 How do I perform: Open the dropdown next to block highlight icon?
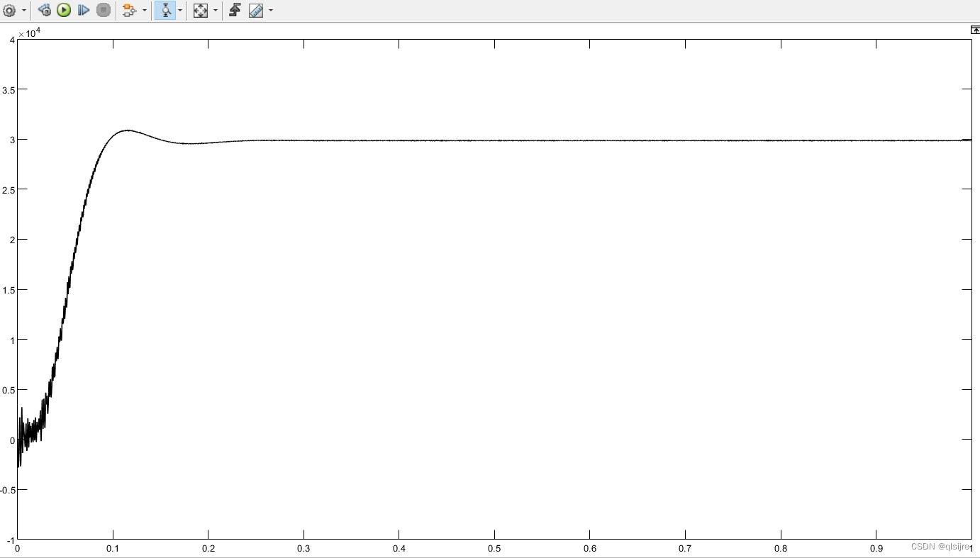point(145,11)
